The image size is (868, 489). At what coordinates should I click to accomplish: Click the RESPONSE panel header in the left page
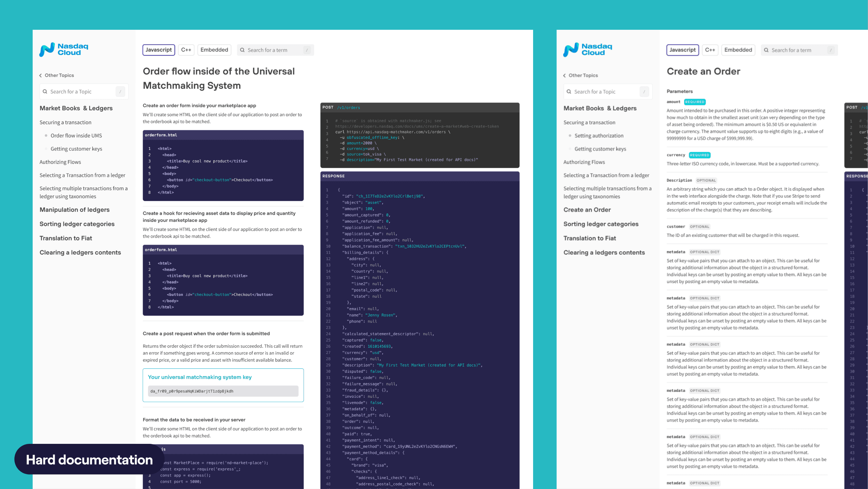tap(420, 176)
